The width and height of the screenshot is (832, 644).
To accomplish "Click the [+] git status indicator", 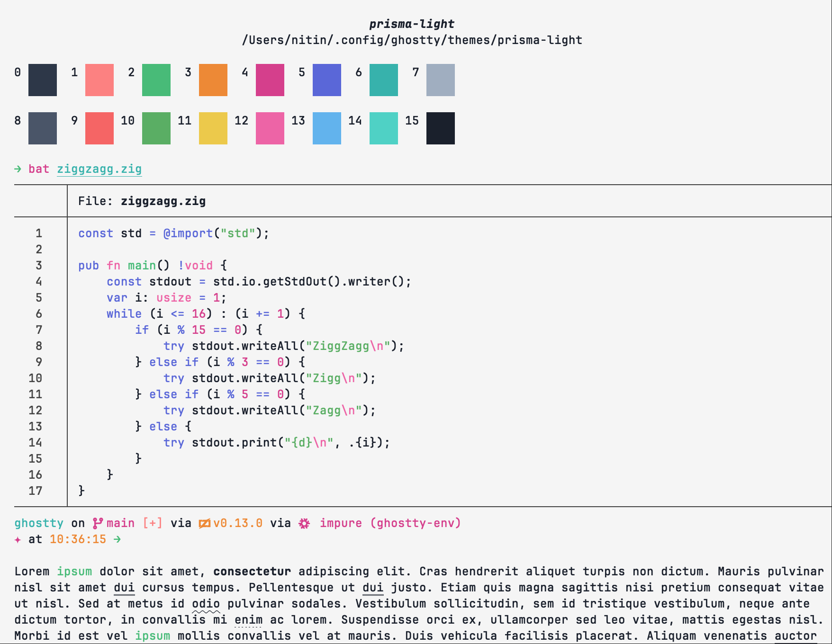I will click(x=153, y=523).
